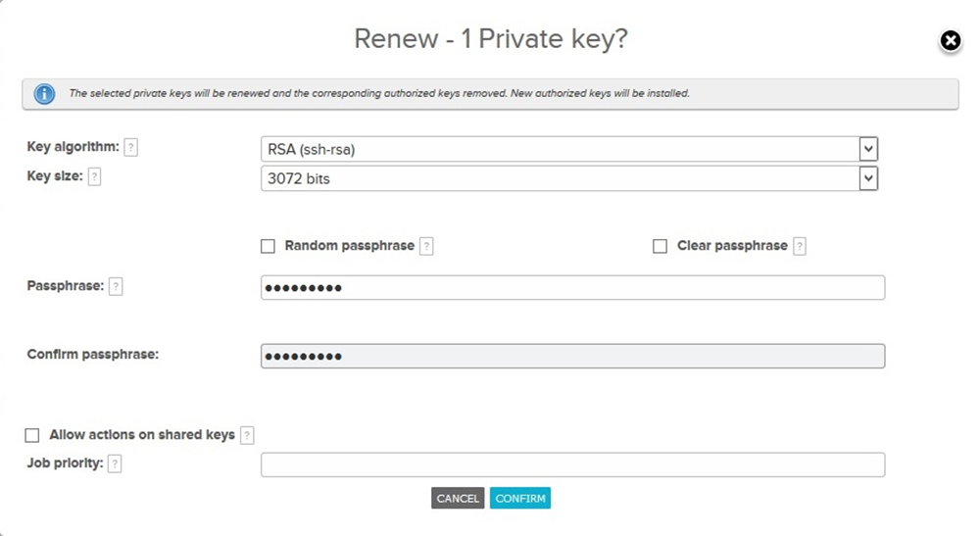The width and height of the screenshot is (980, 536).
Task: Click the help icon beside Job priority
Action: click(x=115, y=464)
